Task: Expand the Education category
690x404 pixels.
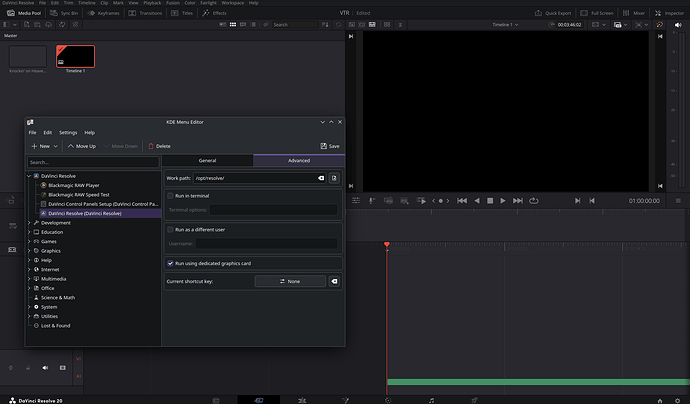Action: coord(29,232)
